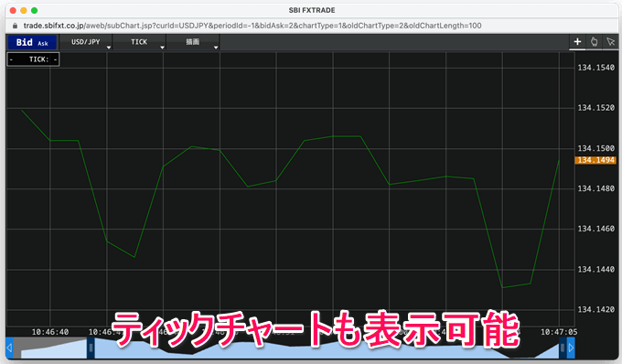Click the 134.1460 price axis label
The width and height of the screenshot is (622, 364).
click(595, 229)
